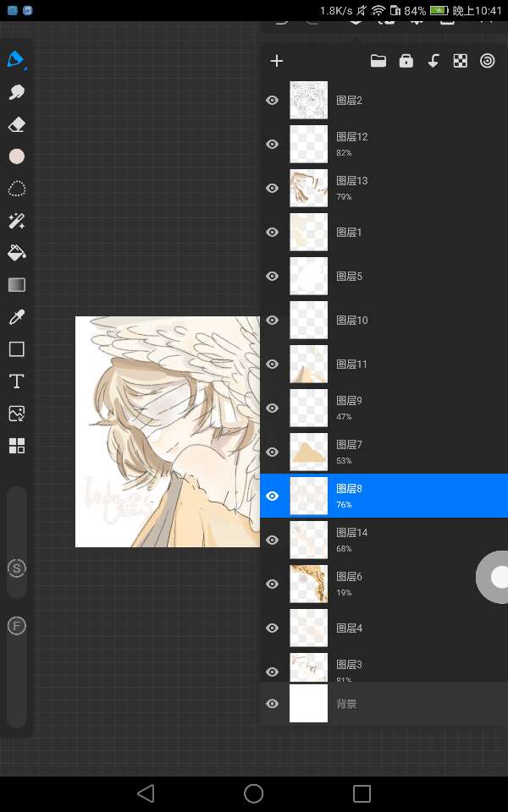Add a new layer with plus button
This screenshot has width=508, height=812.
tap(276, 61)
